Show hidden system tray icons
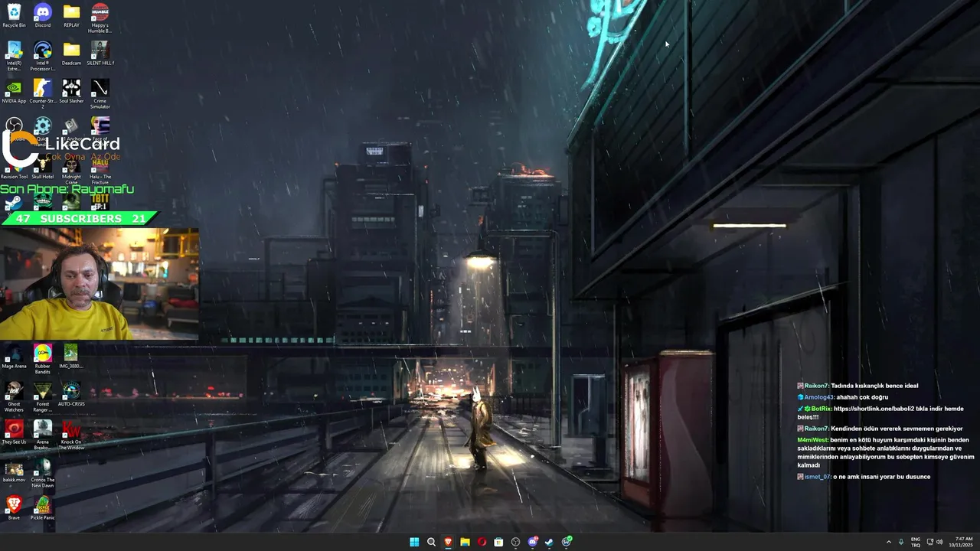980x551 pixels. click(889, 542)
